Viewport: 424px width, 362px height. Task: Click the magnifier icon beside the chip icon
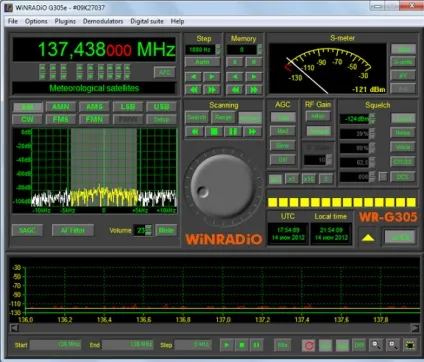tap(393, 345)
